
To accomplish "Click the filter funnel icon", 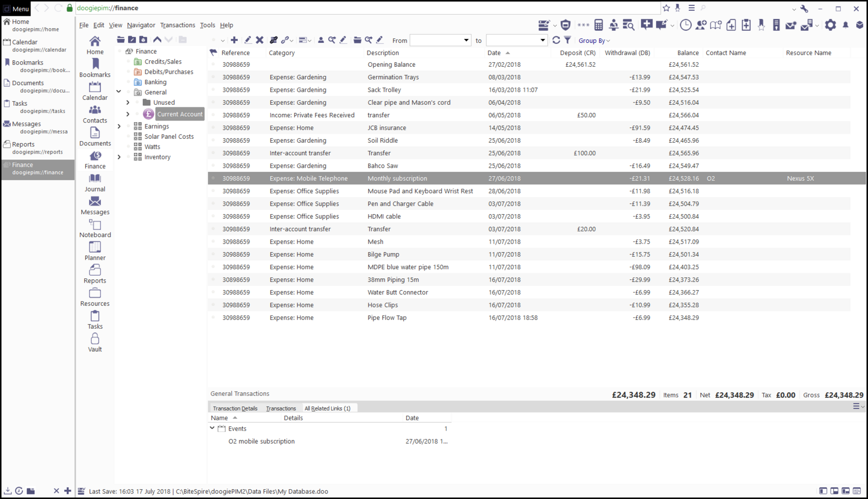I will click(567, 40).
